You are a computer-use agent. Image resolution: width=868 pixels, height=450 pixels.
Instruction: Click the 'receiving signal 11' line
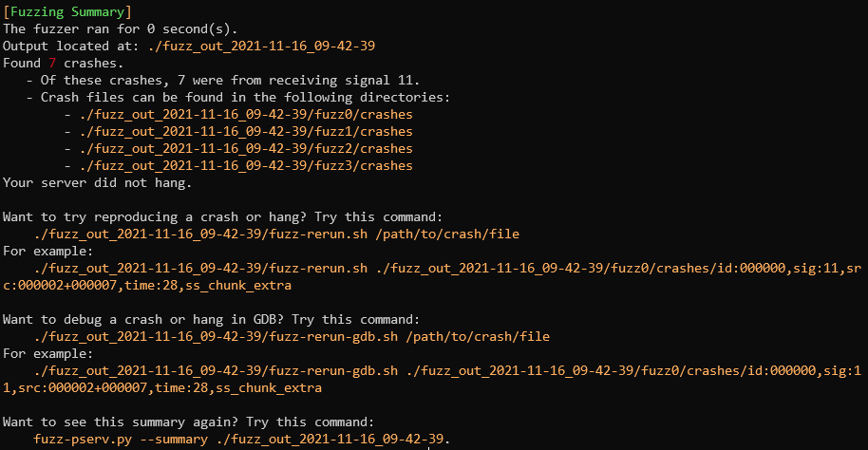coord(223,80)
